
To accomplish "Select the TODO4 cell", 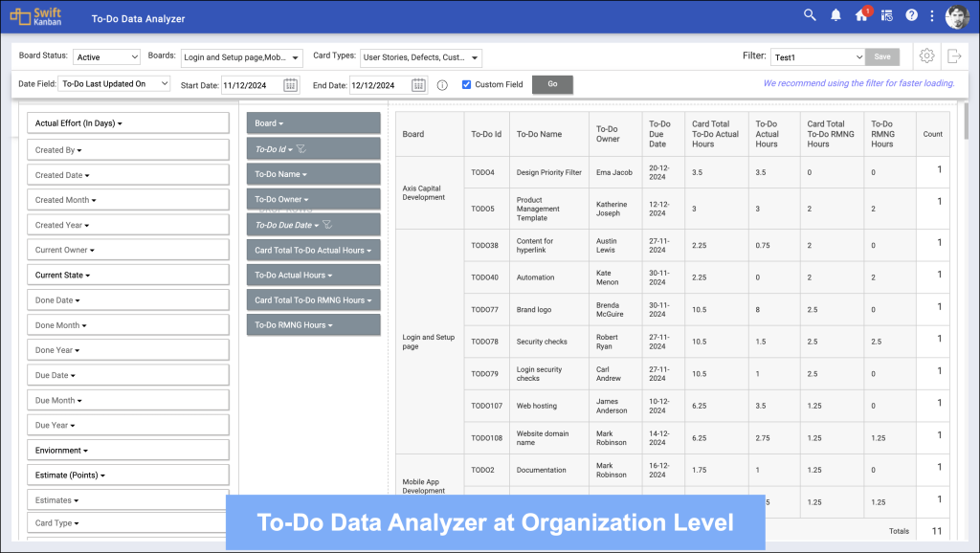I will click(486, 172).
